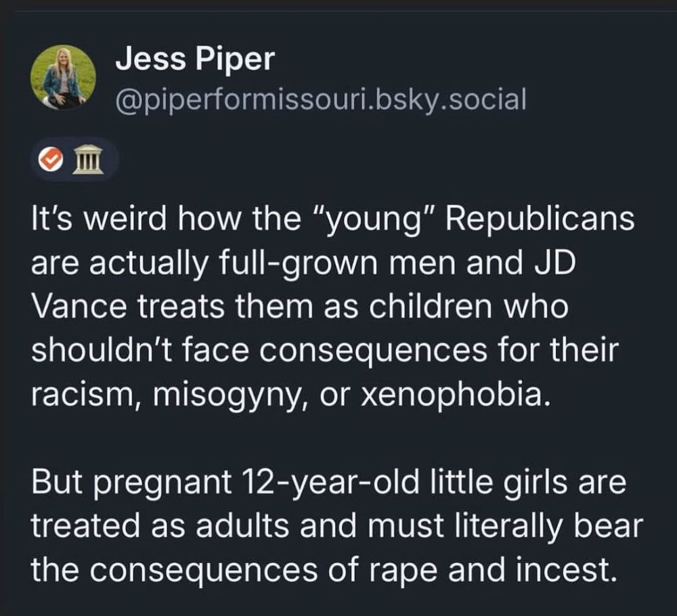Open Jess Piper's profile avatar
677x616 pixels.
point(63,76)
